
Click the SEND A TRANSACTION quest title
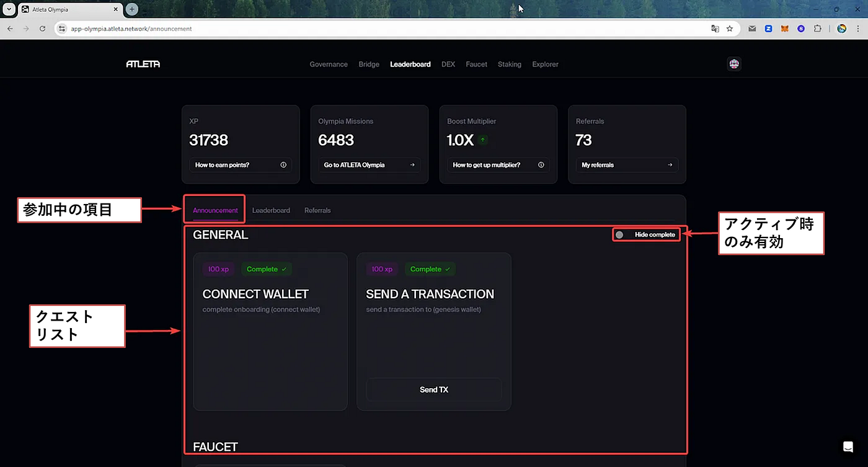coord(430,294)
